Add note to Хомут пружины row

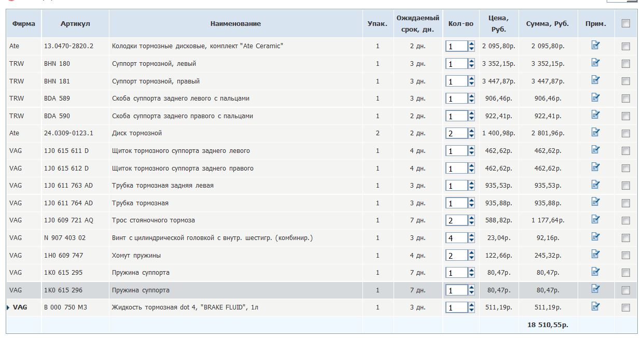pos(595,255)
